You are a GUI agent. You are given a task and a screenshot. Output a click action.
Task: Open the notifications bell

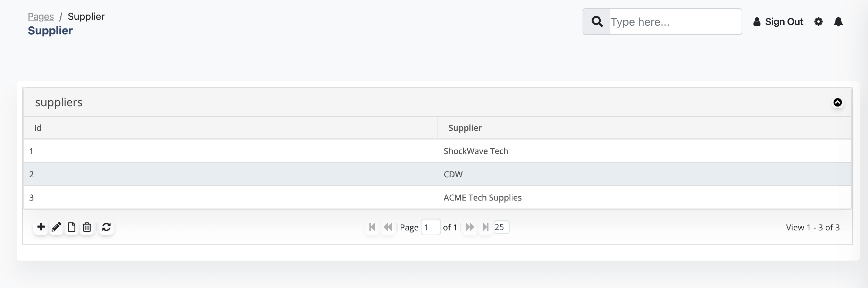838,22
